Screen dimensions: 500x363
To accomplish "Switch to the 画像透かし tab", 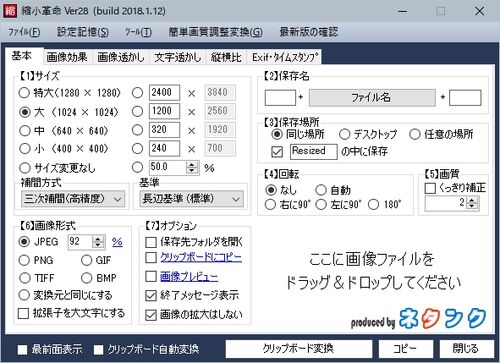I will click(120, 57).
